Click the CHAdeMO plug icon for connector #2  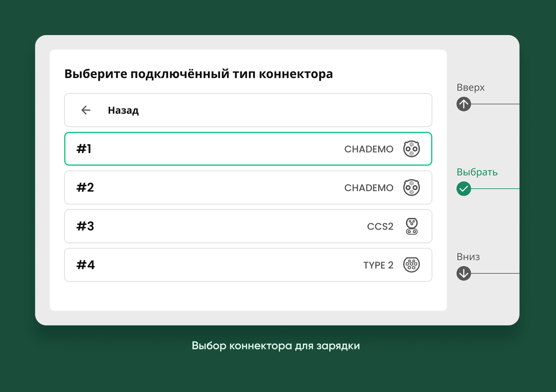411,188
